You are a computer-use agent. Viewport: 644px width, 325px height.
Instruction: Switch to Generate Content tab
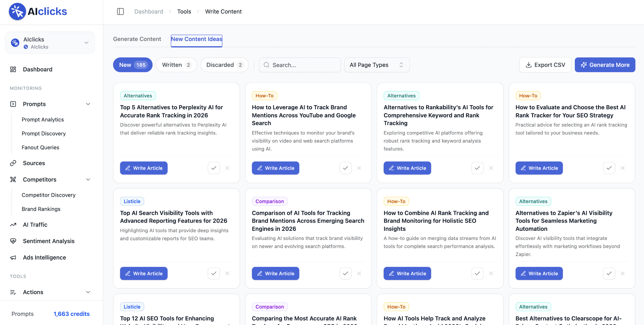pyautogui.click(x=137, y=39)
